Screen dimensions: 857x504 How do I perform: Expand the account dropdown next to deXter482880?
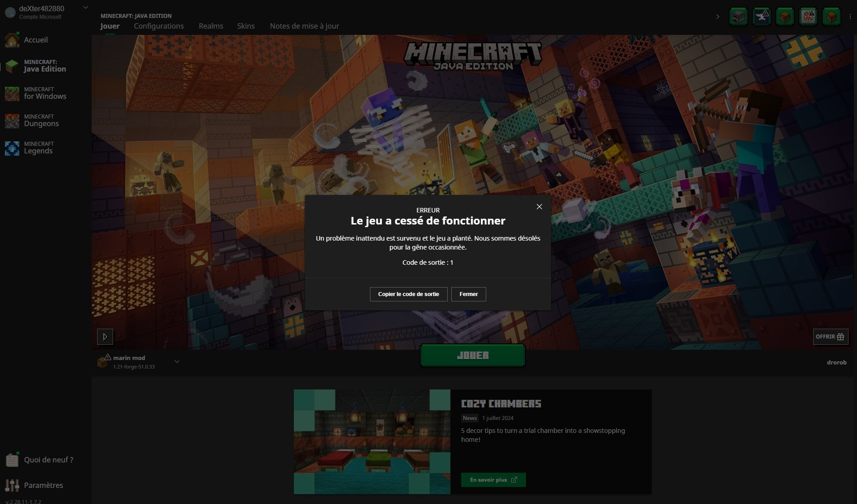[86, 8]
